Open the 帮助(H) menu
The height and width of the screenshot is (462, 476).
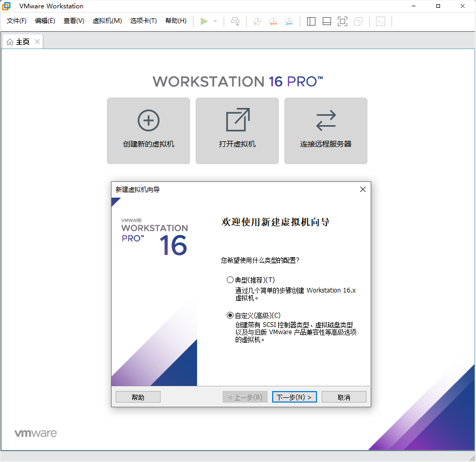click(176, 21)
